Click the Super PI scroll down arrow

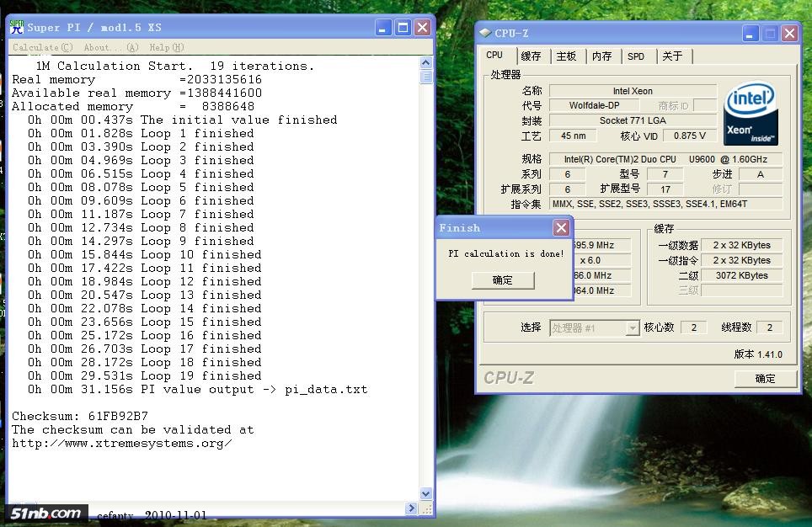click(x=425, y=494)
